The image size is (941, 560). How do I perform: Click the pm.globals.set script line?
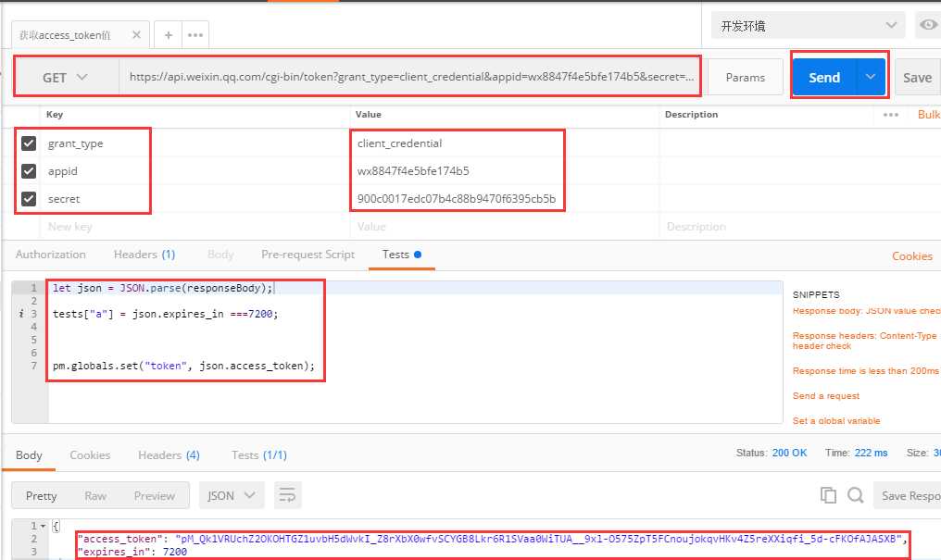(x=183, y=366)
